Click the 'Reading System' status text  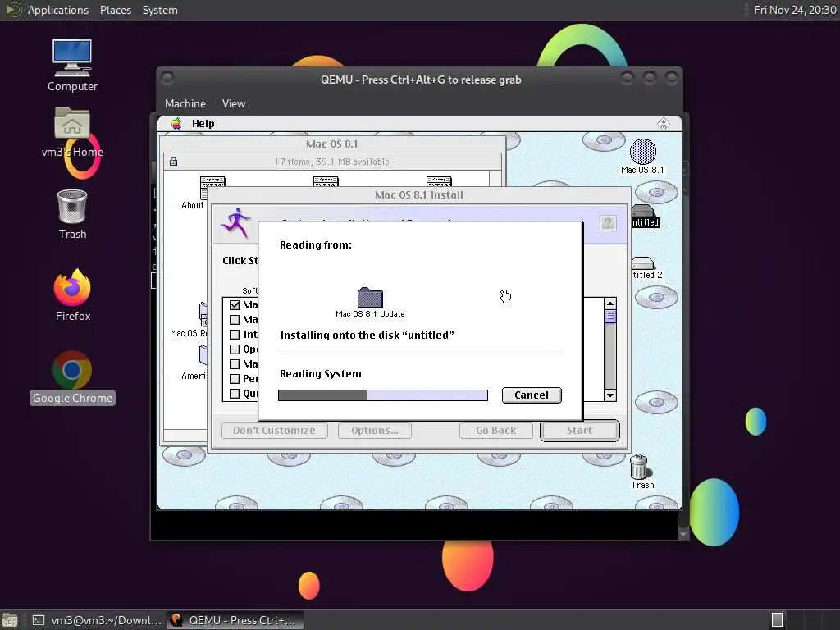click(321, 374)
